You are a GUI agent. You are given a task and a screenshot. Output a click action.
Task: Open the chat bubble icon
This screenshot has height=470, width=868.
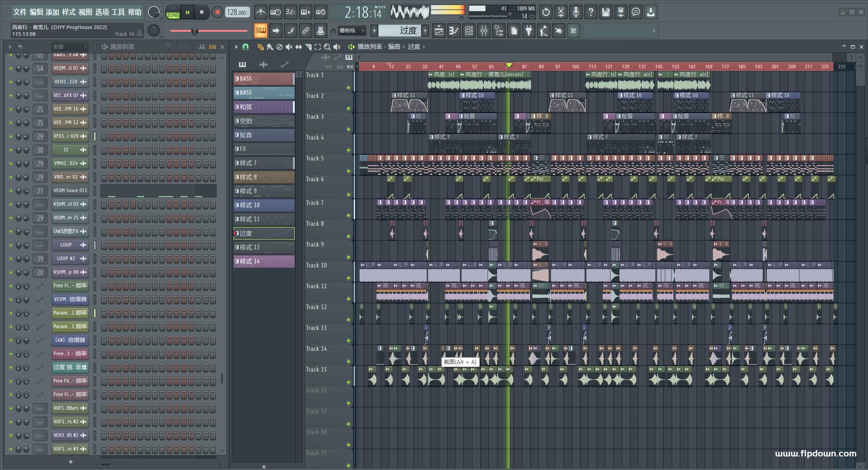tap(636, 12)
